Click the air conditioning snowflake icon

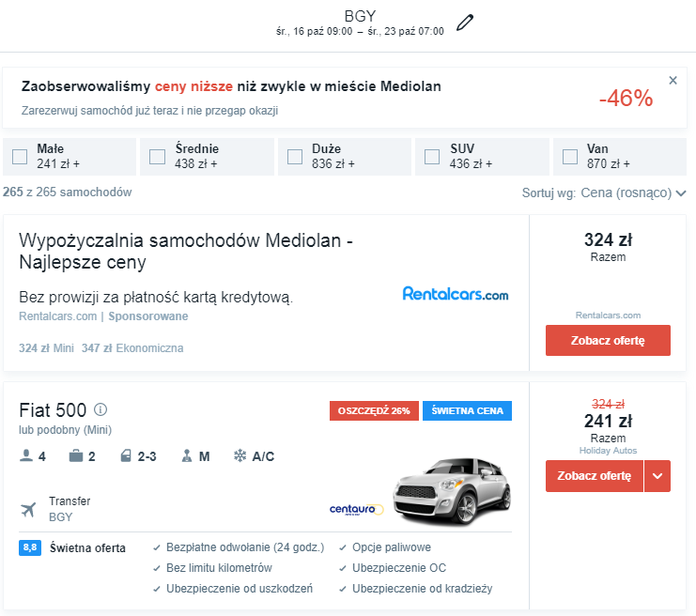pyautogui.click(x=240, y=456)
